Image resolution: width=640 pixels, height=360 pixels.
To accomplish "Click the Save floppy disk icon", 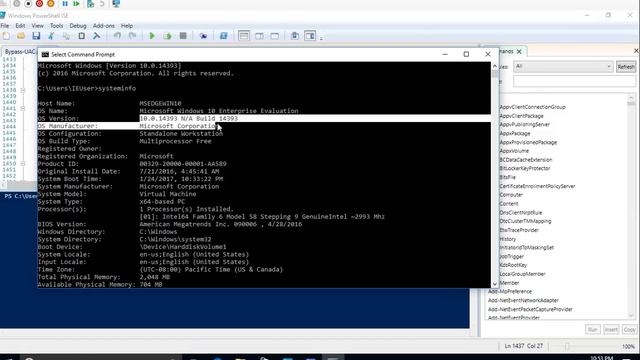I will point(36,36).
